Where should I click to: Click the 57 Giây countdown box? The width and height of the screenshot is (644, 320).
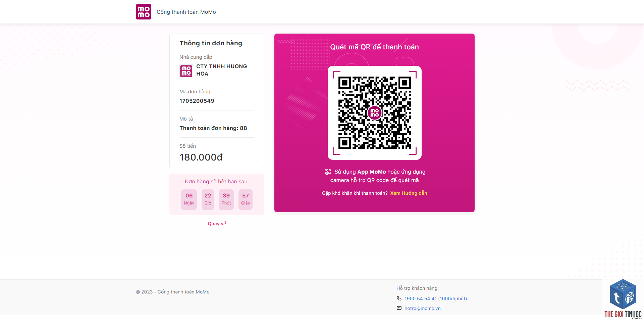246,199
